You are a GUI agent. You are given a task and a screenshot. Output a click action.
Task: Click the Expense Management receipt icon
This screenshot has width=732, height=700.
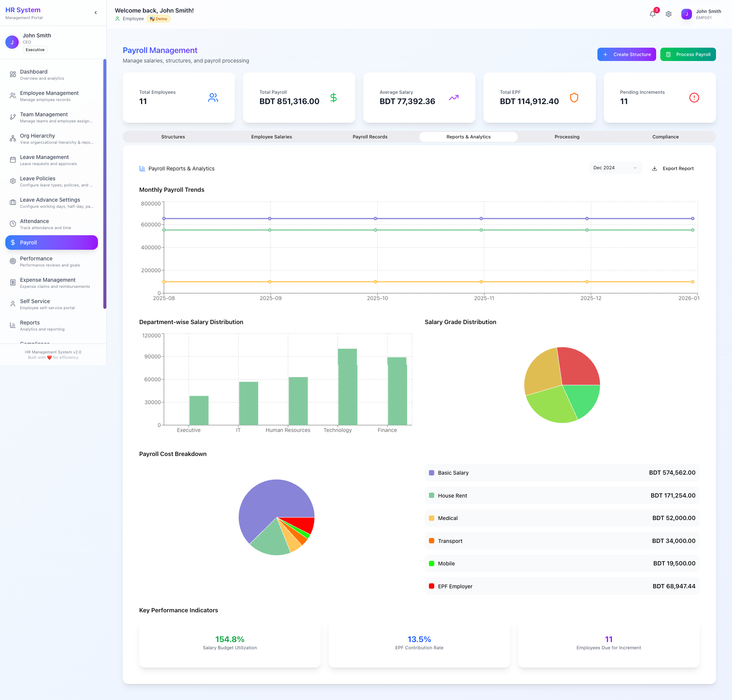[13, 283]
